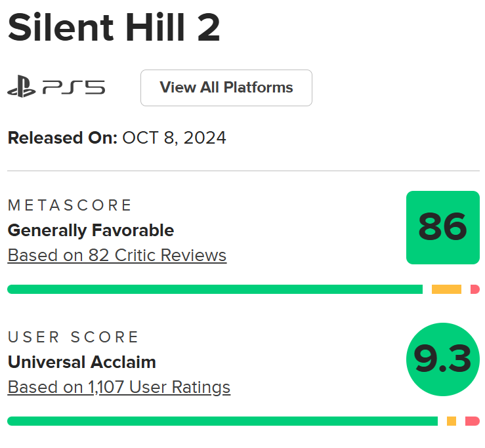Screen dimensions: 485x448
Task: Click the OCT 8, 2024 release date
Action: coord(174,138)
